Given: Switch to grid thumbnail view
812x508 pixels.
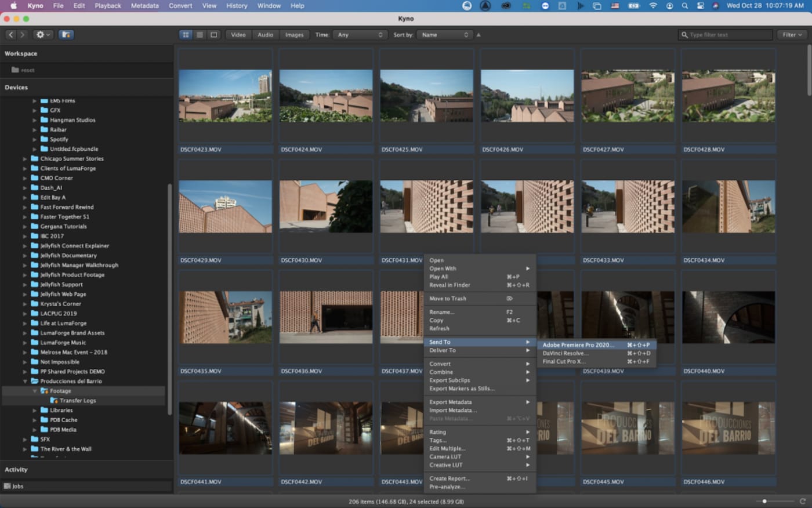Looking at the screenshot, I should [186, 35].
